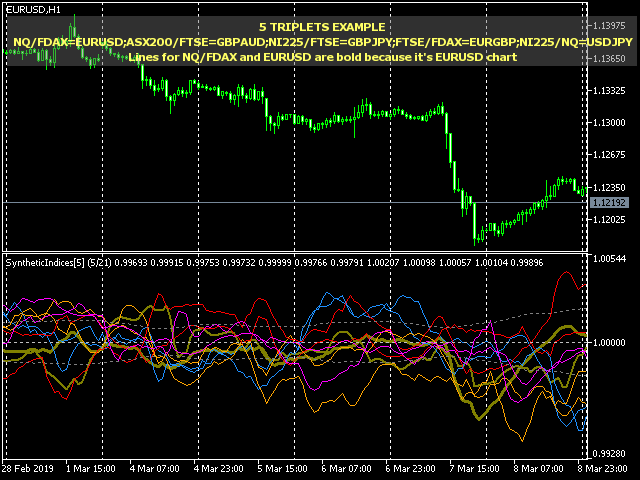
Task: Click the current price tag 1.12192
Action: tap(609, 202)
